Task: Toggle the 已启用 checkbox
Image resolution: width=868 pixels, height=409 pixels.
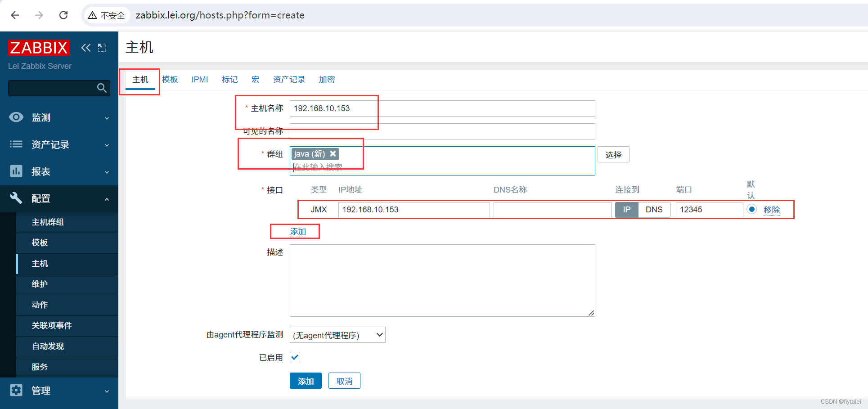Action: 295,357
